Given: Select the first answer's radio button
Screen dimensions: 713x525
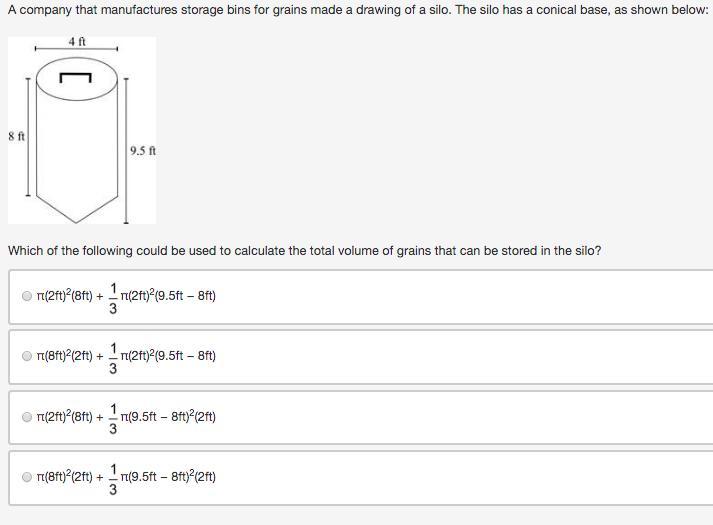Looking at the screenshot, I should click(27, 296).
